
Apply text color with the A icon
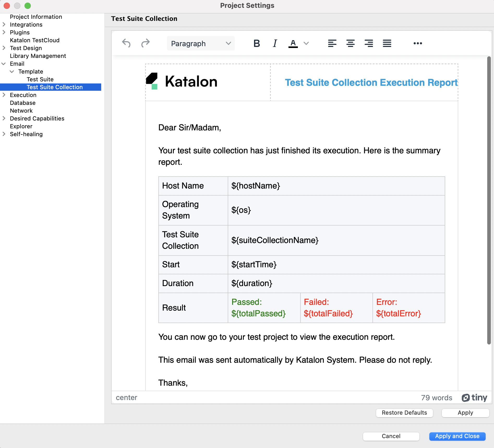pos(293,43)
